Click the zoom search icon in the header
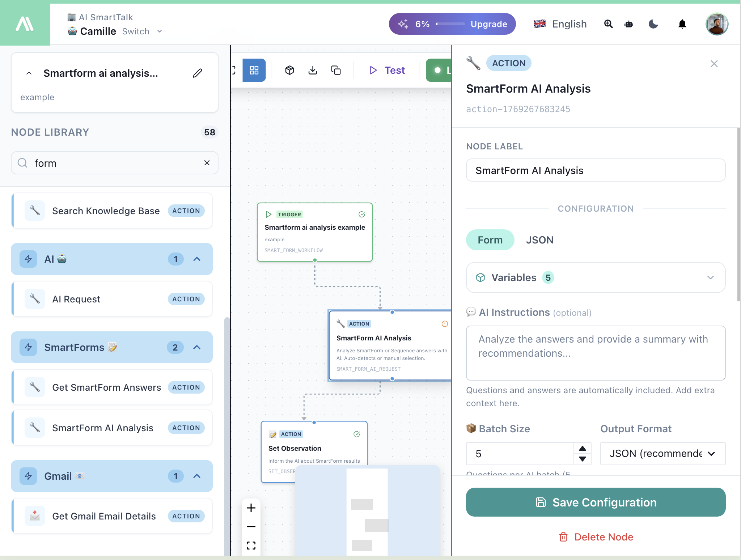741x560 pixels. tap(608, 24)
